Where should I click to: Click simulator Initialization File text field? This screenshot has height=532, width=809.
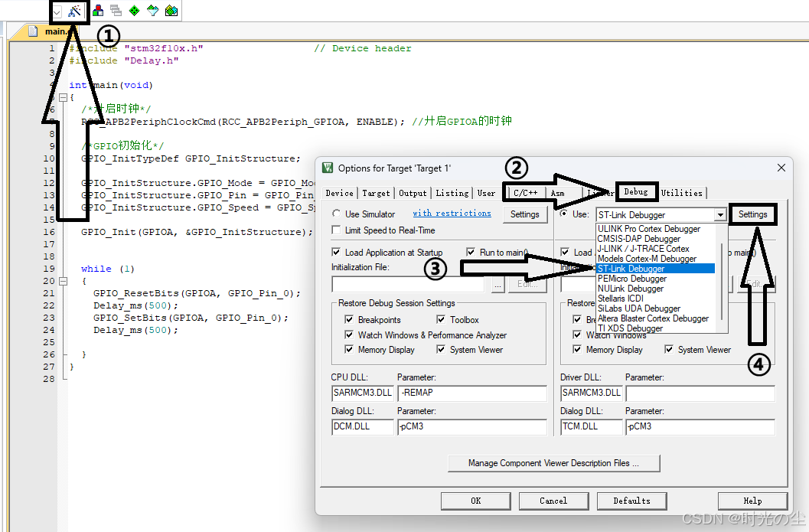click(x=408, y=284)
